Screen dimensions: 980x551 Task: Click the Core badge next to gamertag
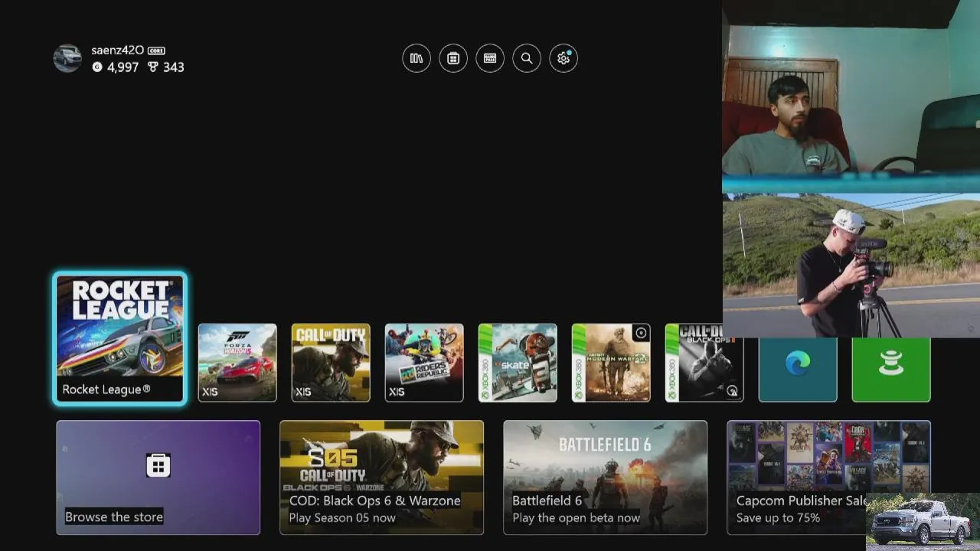[156, 51]
